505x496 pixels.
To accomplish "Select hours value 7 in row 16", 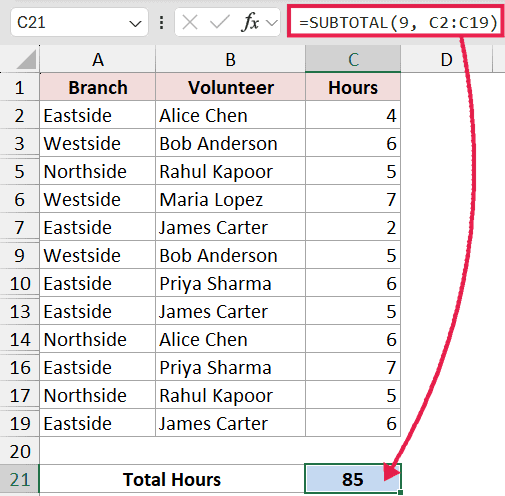I will 353,368.
